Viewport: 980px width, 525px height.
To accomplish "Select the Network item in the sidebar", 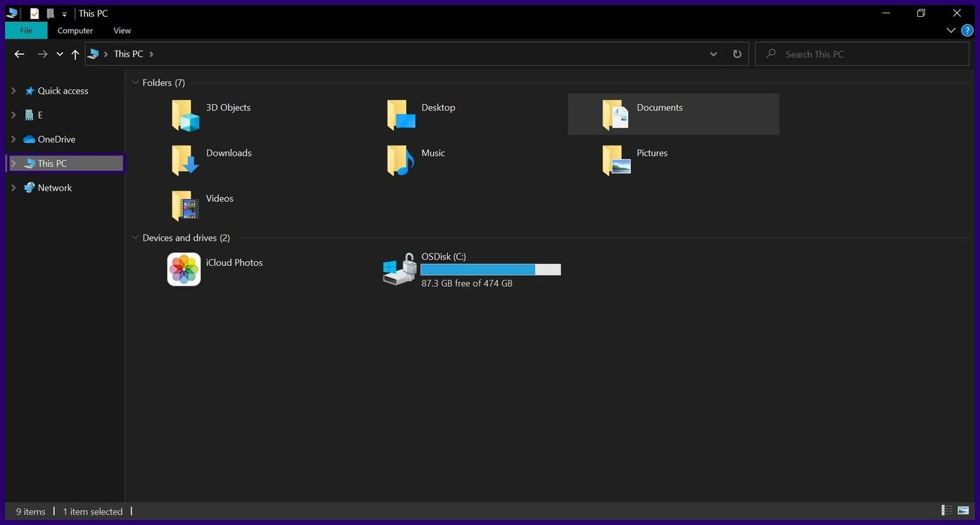I will (54, 187).
